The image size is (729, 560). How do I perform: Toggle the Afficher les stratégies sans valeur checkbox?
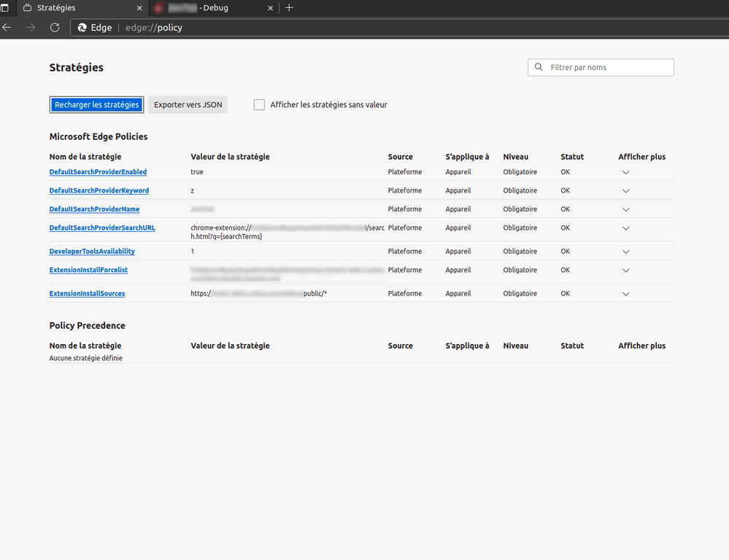(x=259, y=104)
